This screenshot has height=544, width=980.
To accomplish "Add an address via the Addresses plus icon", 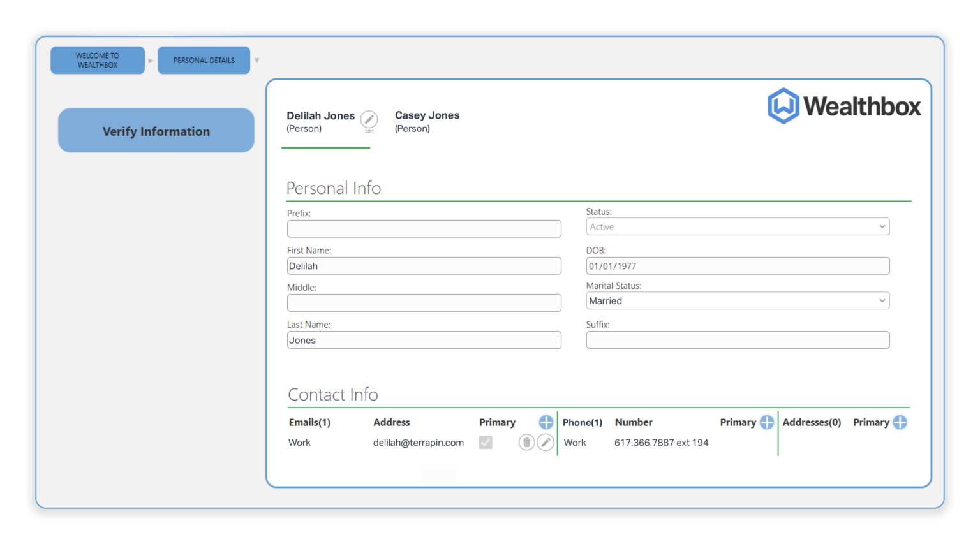I will (x=900, y=422).
